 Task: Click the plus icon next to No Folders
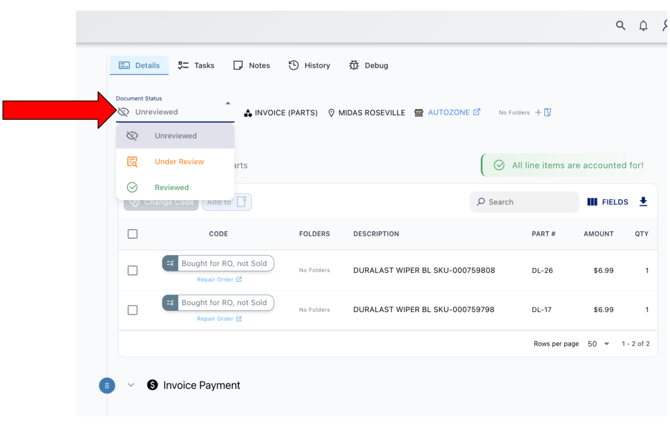(x=538, y=113)
